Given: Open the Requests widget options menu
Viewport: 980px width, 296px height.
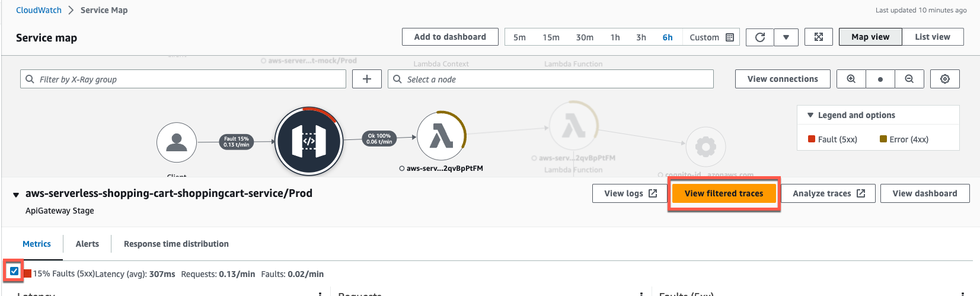Looking at the screenshot, I should [641, 294].
